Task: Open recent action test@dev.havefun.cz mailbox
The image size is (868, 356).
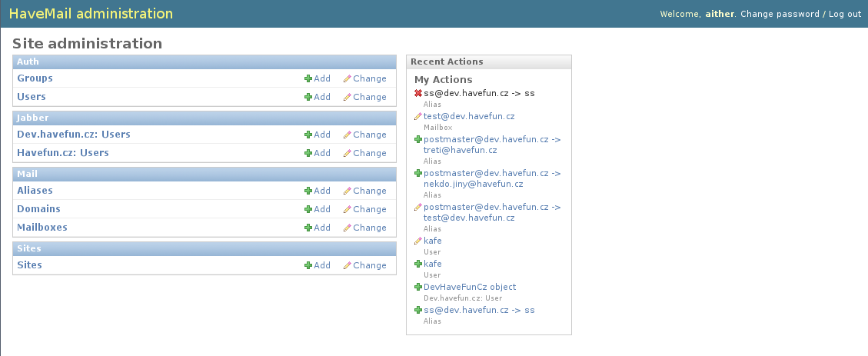Action: [x=469, y=116]
